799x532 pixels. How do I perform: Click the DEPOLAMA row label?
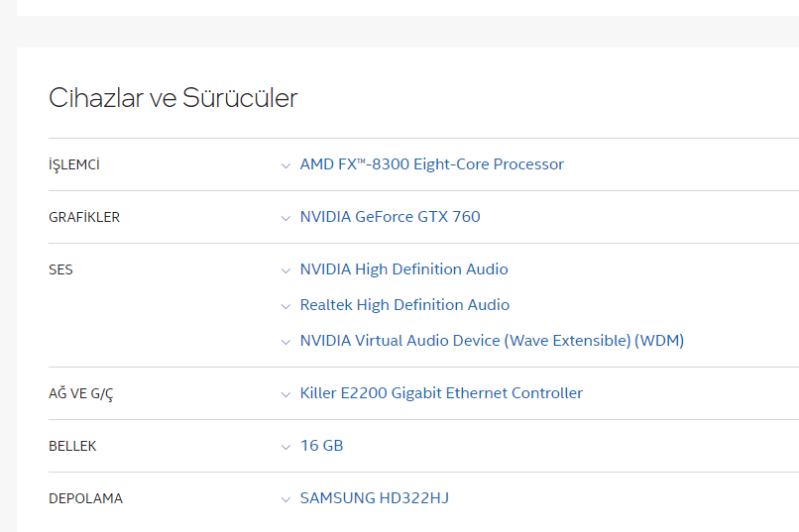pyautogui.click(x=85, y=498)
